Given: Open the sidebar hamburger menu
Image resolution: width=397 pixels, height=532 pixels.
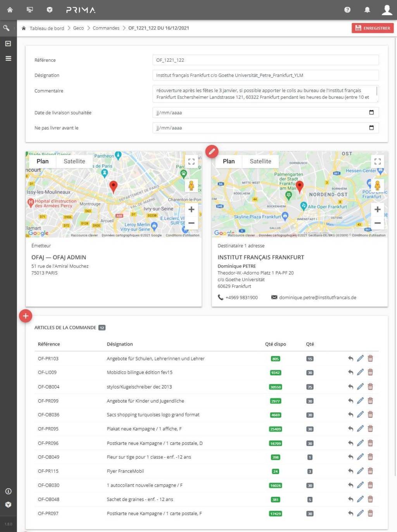Looking at the screenshot, I should [8, 59].
